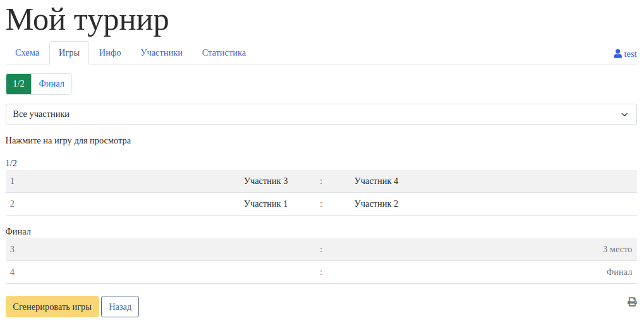Select the 3 место game row

[x=321, y=250]
